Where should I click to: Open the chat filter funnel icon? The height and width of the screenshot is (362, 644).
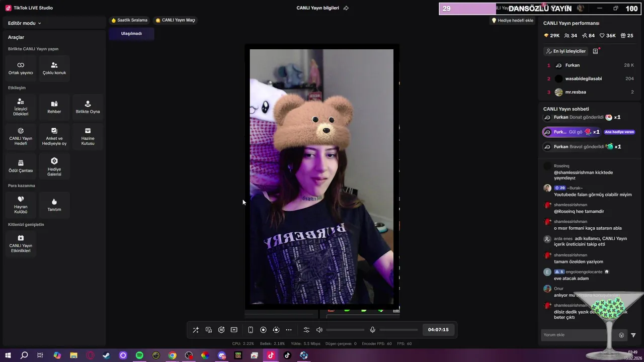[x=633, y=335]
